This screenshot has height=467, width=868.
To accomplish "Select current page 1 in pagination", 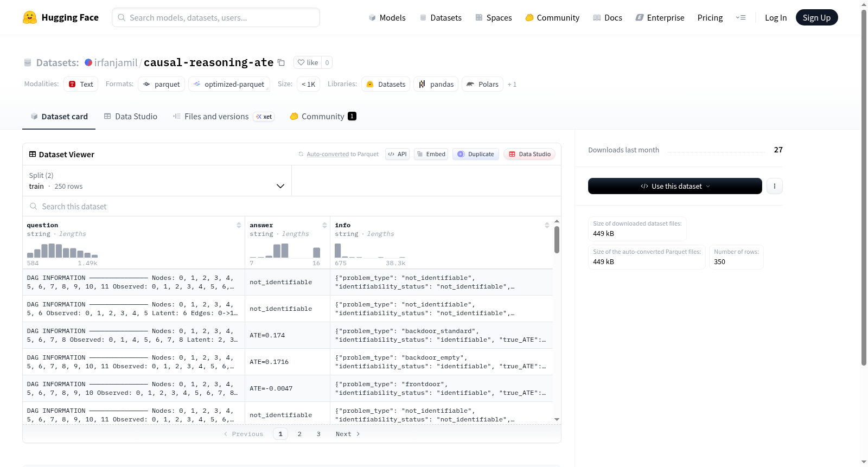I will pyautogui.click(x=280, y=434).
